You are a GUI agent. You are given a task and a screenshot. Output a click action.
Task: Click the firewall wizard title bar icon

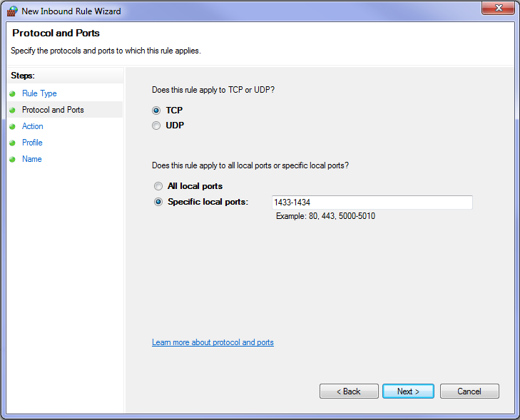pos(12,11)
